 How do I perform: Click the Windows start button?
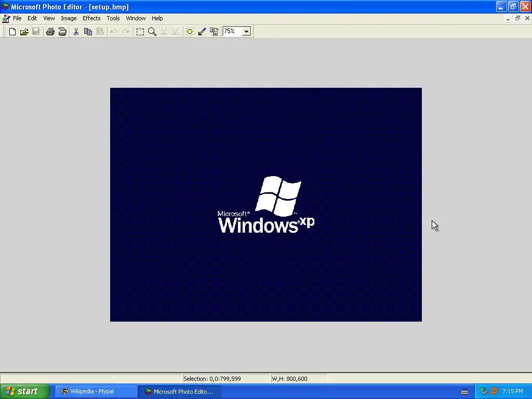pos(25,391)
